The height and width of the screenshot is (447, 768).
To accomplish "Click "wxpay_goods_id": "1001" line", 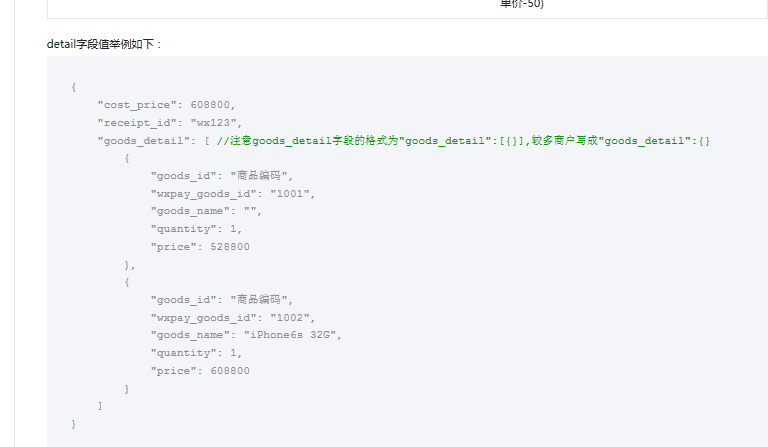I will pos(233,194).
